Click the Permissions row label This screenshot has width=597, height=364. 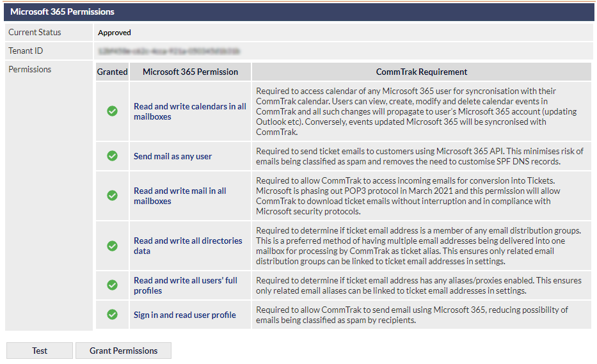point(29,69)
